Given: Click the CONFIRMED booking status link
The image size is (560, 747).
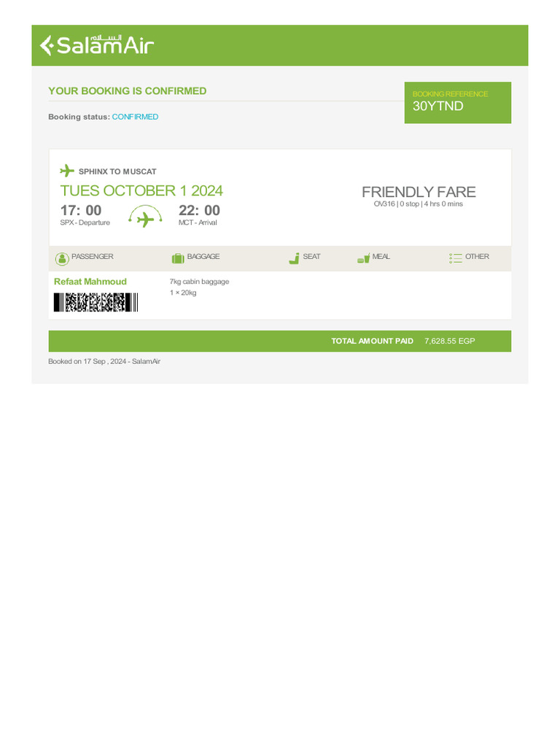Looking at the screenshot, I should point(135,117).
